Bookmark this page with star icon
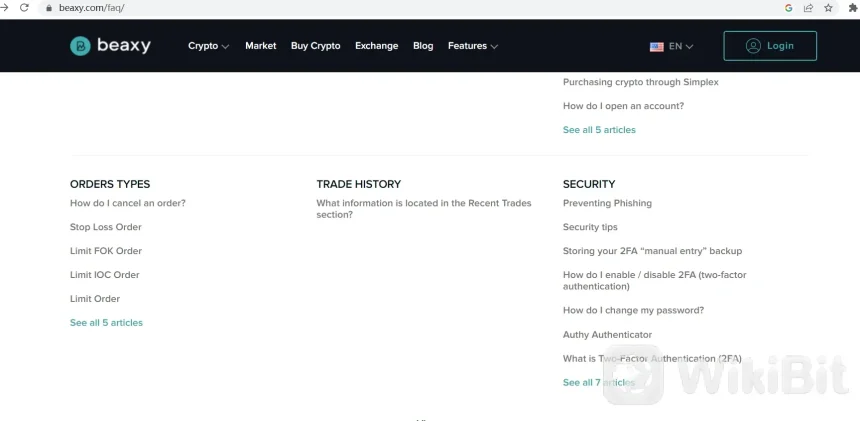This screenshot has width=860, height=421. [827, 7]
